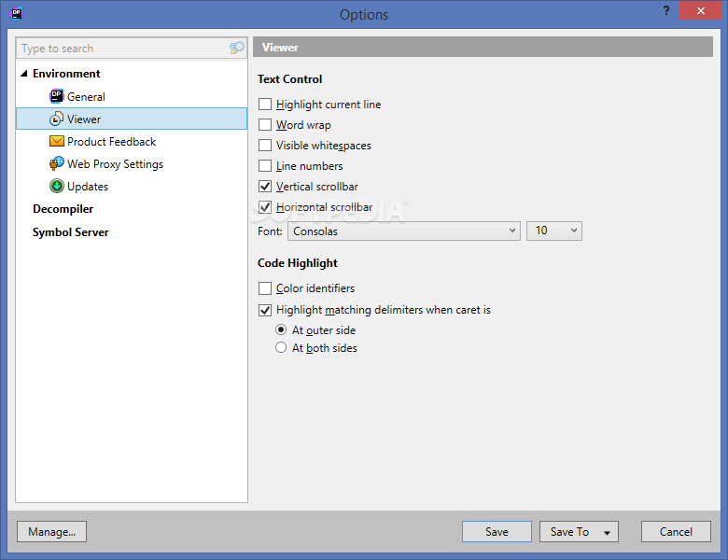The image size is (728, 560).
Task: Click the green Updates icon
Action: pyautogui.click(x=57, y=186)
